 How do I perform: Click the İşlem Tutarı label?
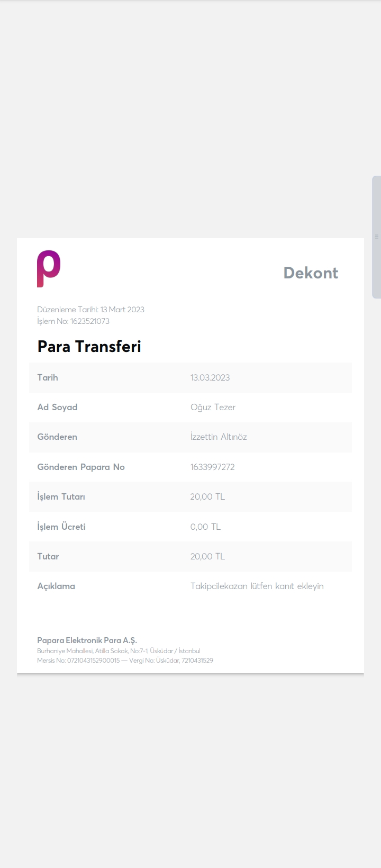tap(61, 496)
